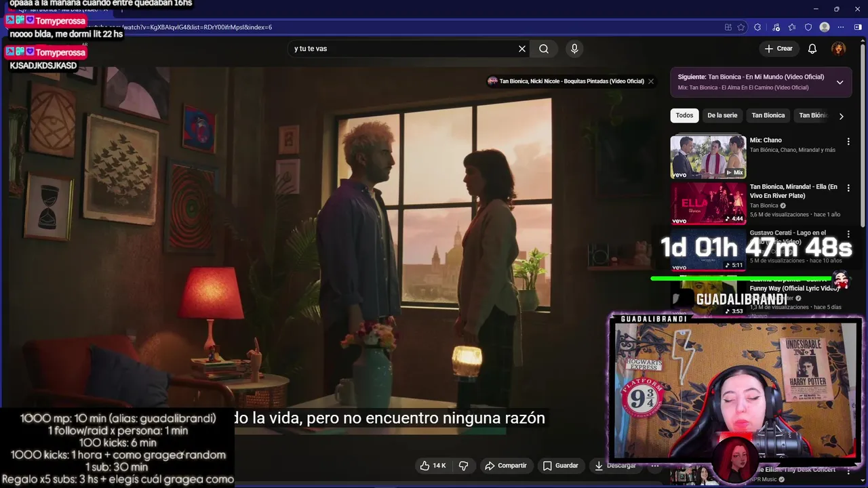Click the green subathon progress bar
Image resolution: width=868 pixels, height=488 pixels.
[743, 278]
